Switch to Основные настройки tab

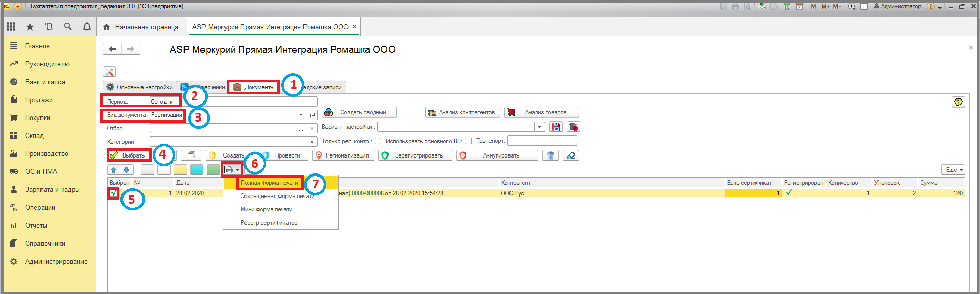coord(140,87)
